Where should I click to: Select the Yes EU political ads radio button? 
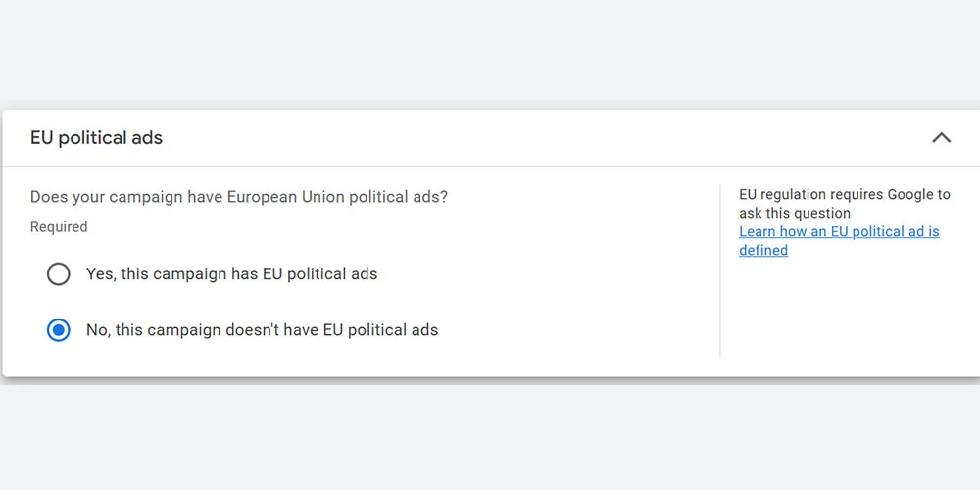59,274
